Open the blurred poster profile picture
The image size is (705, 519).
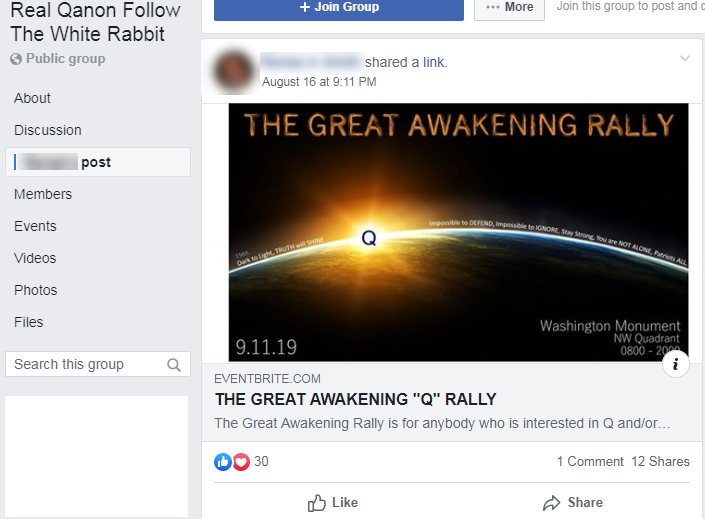233,71
